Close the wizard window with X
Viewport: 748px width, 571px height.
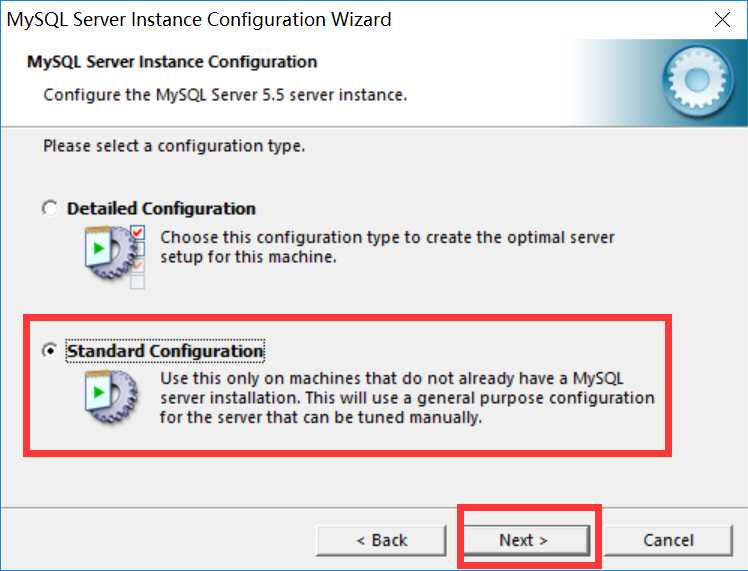[x=722, y=20]
